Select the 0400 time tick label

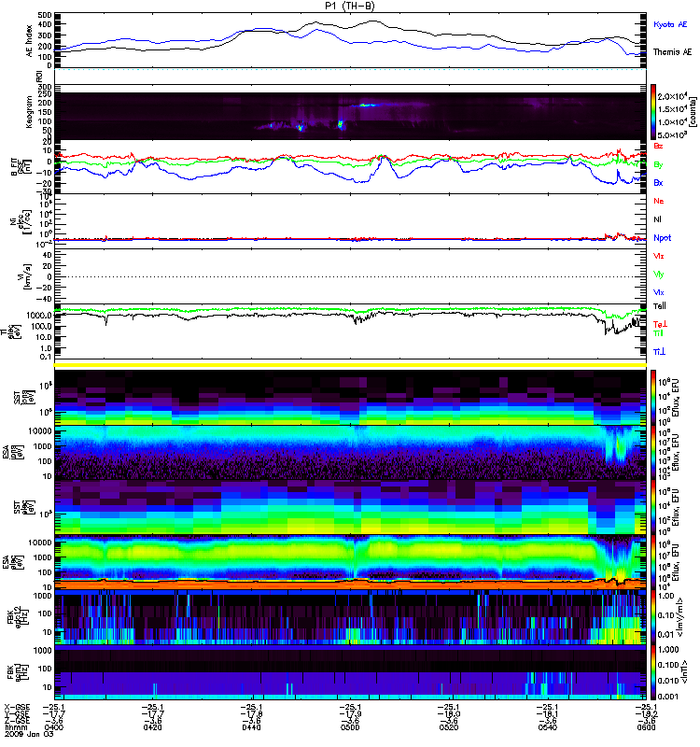click(53, 727)
